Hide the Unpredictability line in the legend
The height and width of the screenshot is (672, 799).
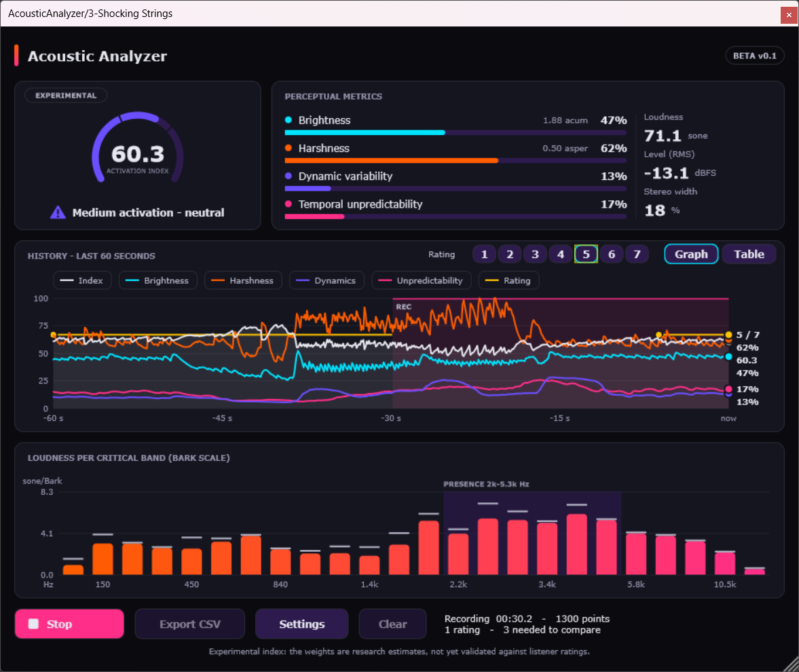[422, 281]
